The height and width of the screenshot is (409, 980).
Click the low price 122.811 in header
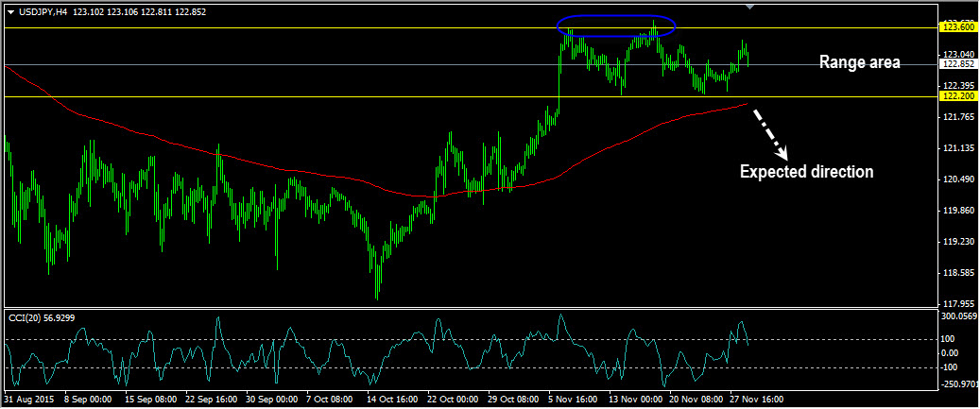tap(157, 12)
